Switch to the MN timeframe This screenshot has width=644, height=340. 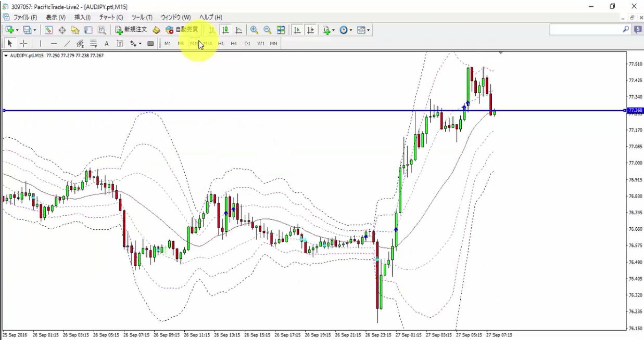(273, 44)
